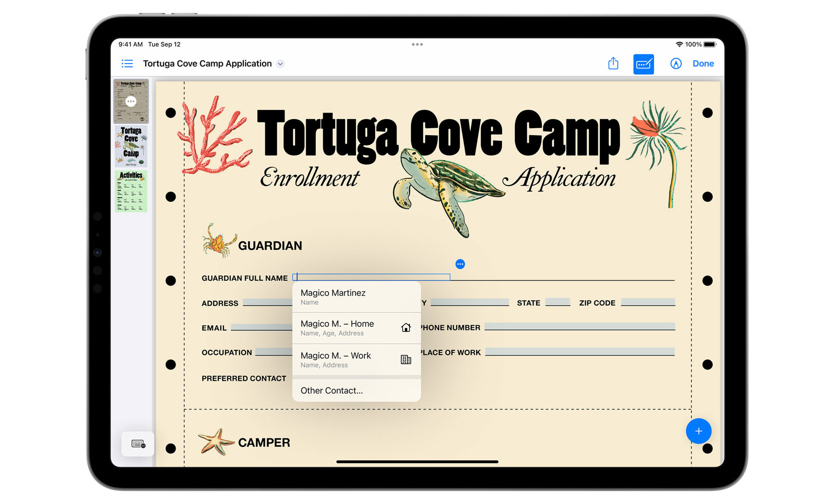Tap the Wi-Fi status icon
Image resolution: width=835 pixels, height=504 pixels.
679,44
